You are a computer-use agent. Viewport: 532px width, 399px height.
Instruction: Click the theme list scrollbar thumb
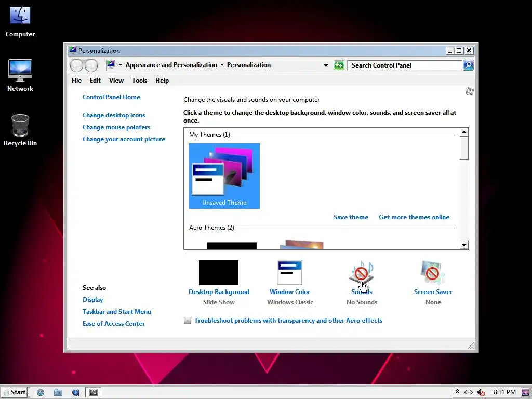click(x=464, y=148)
